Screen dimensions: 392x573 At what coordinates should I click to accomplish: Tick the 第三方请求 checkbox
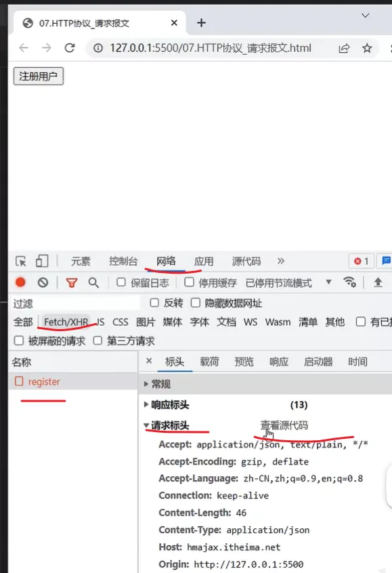pyautogui.click(x=97, y=341)
